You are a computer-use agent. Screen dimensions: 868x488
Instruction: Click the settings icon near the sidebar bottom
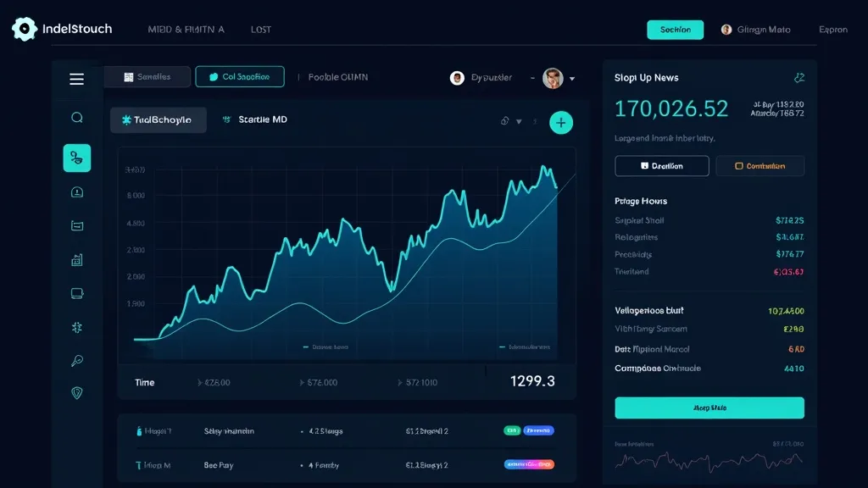coord(76,326)
